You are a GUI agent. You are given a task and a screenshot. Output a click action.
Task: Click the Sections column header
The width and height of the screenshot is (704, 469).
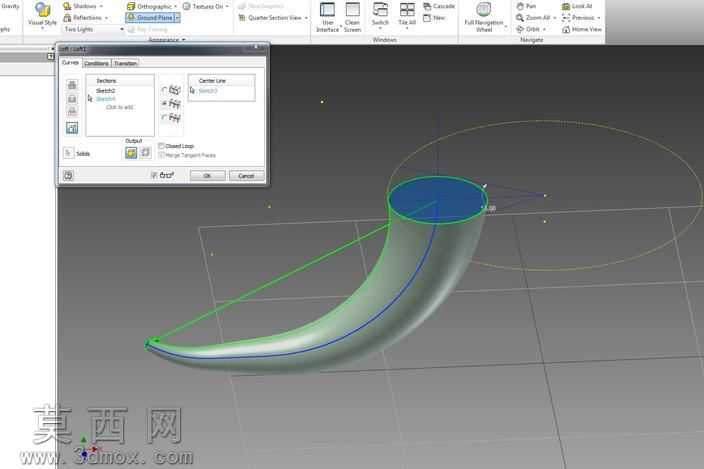[x=120, y=81]
